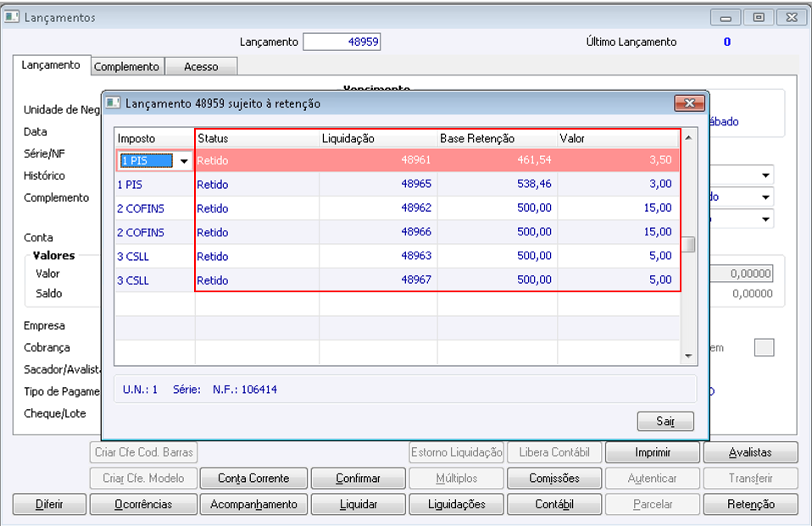Viewport: 812px width, 526px height.
Task: Switch to the Complemento tab
Action: click(x=126, y=66)
